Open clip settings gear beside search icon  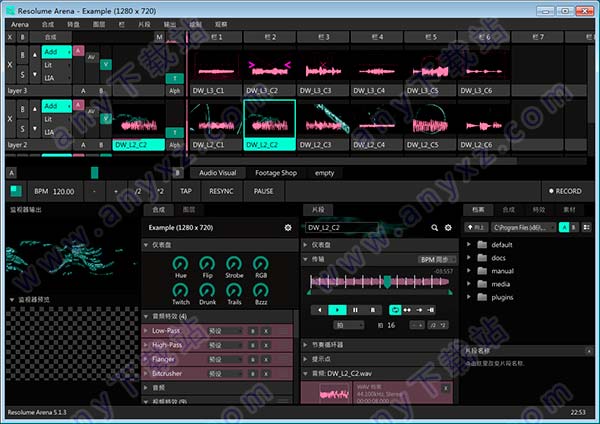pos(448,228)
